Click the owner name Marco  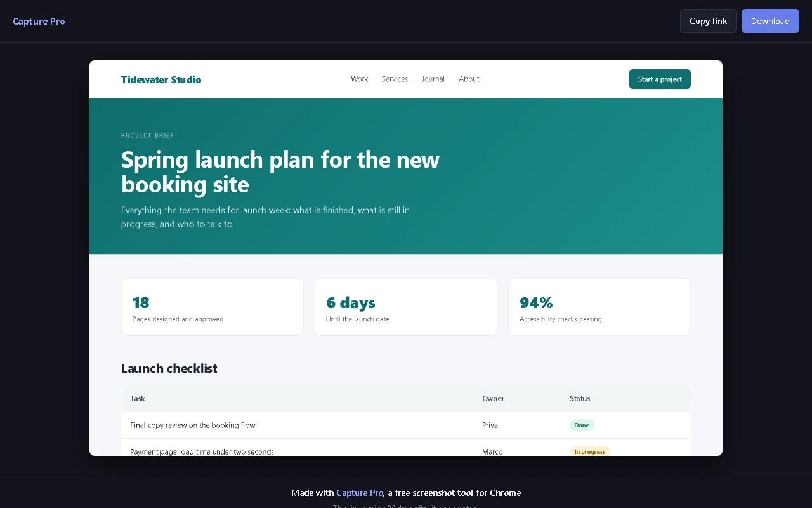pyautogui.click(x=492, y=451)
